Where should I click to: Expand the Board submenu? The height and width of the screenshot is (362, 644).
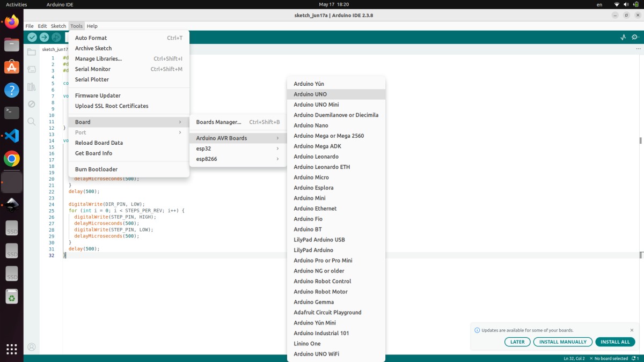[x=129, y=122]
